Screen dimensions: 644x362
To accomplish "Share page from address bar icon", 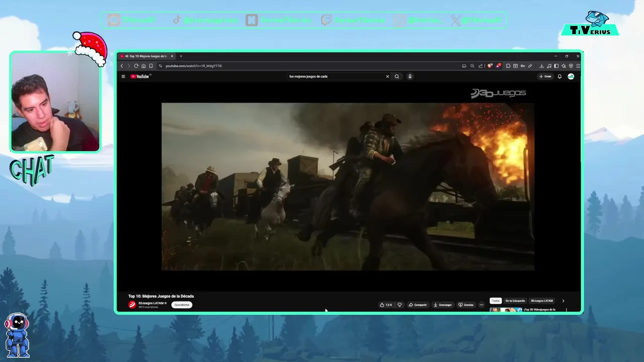I will (x=480, y=66).
